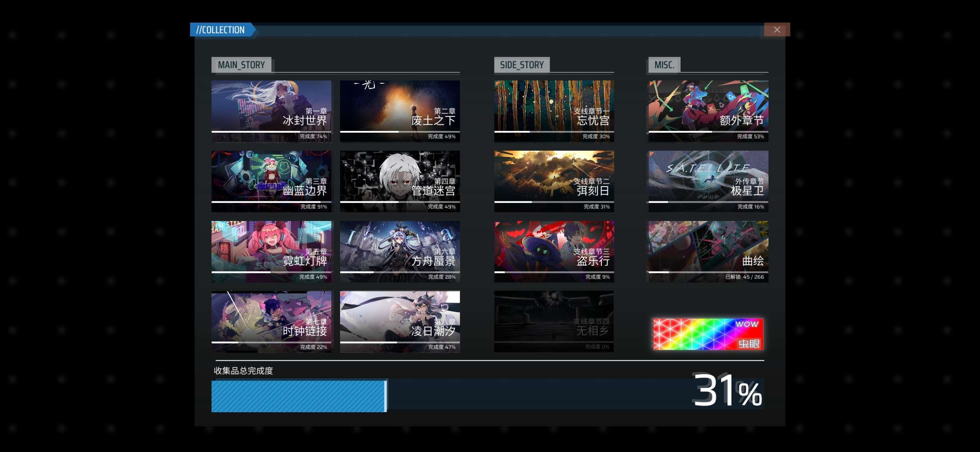Click the rainbow 虫眼 WOW button
The width and height of the screenshot is (980, 452).
pyautogui.click(x=708, y=334)
